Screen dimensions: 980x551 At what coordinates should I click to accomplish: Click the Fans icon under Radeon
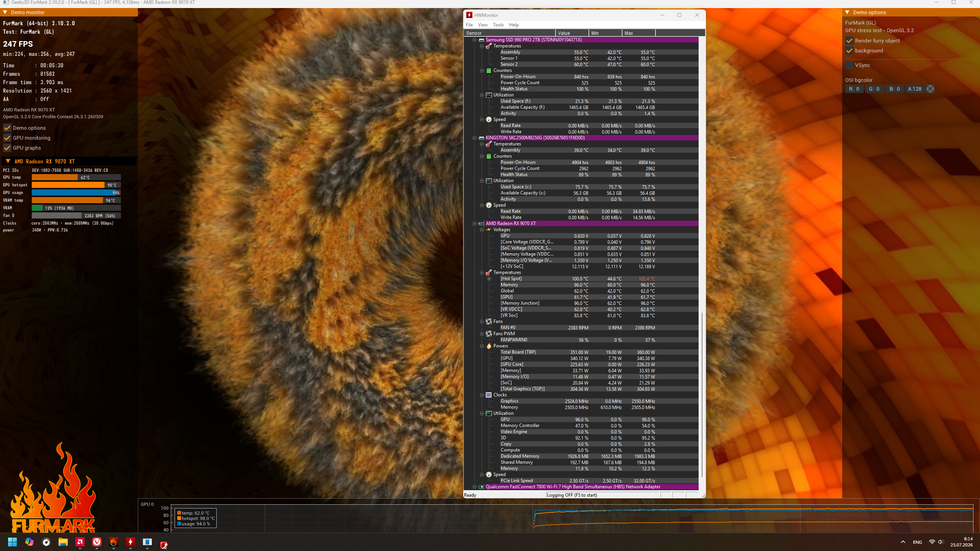point(489,321)
